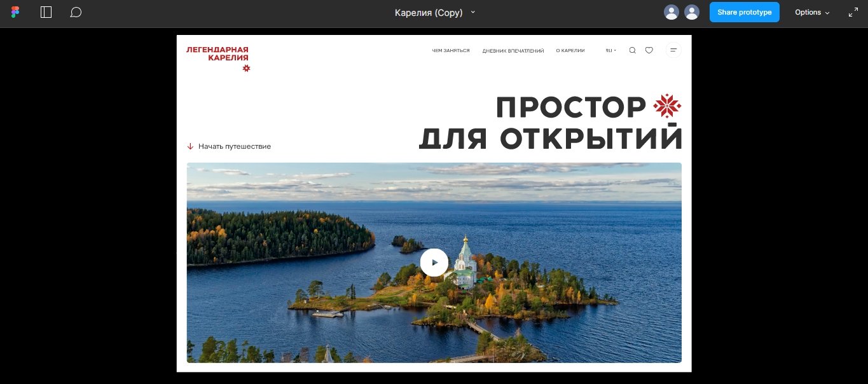Open the ЧЕМ ЗАНЯТЬСЯ menu item

coord(451,50)
